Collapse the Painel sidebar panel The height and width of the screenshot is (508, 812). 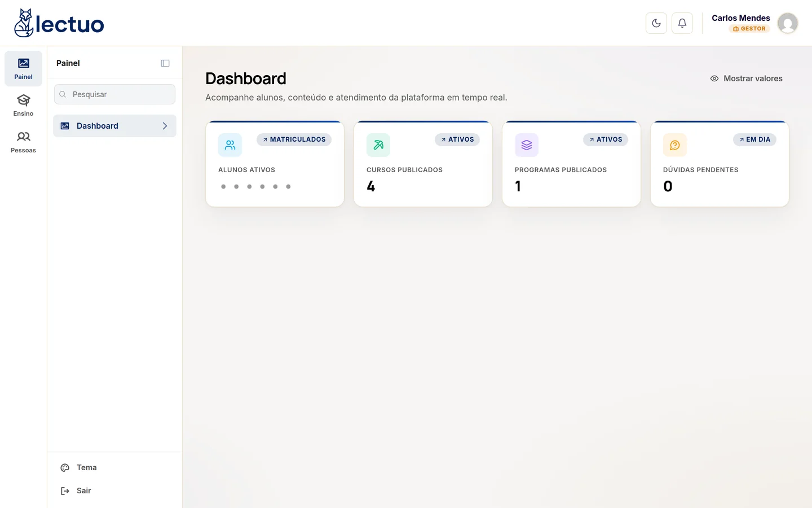165,63
